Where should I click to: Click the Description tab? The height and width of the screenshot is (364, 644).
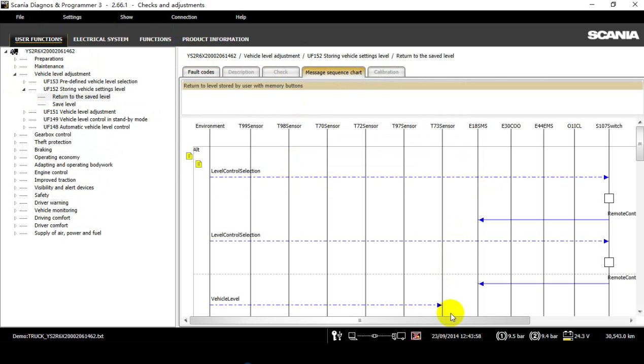coord(241,72)
